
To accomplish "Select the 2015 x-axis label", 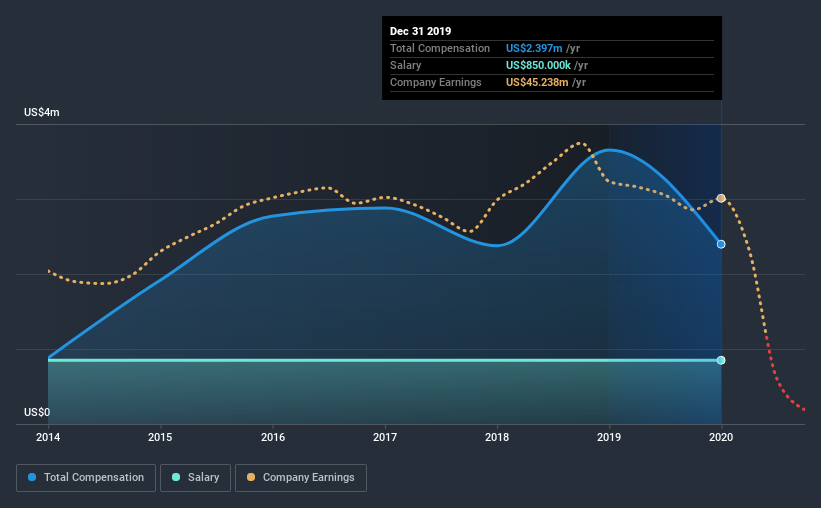I will (x=160, y=437).
